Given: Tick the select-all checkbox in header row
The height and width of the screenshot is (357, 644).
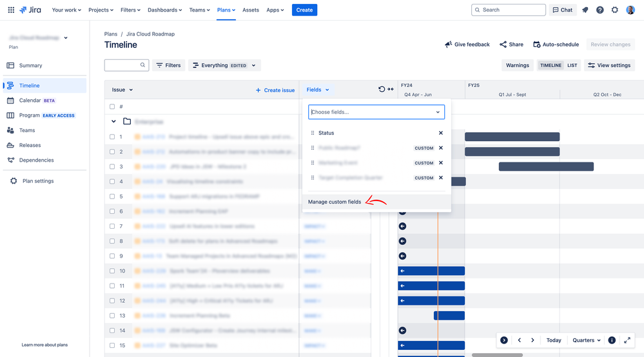Looking at the screenshot, I should click(112, 107).
